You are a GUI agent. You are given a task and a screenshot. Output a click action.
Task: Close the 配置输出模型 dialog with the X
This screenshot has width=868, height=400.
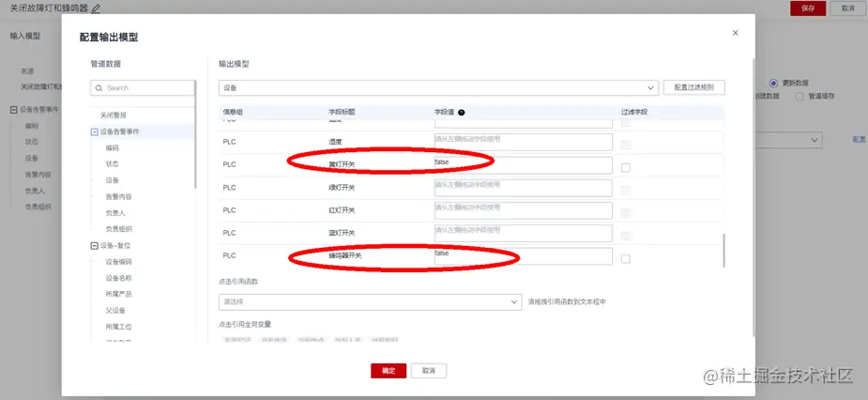point(735,33)
